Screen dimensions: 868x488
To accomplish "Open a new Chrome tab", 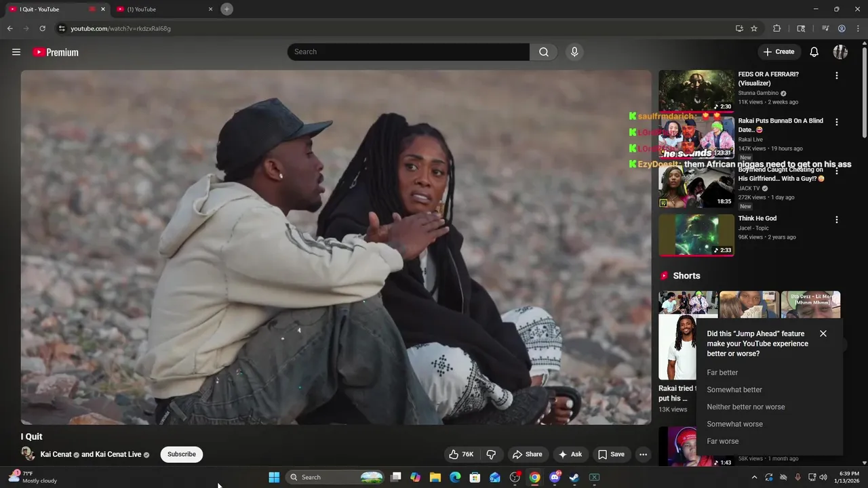I will coord(226,9).
